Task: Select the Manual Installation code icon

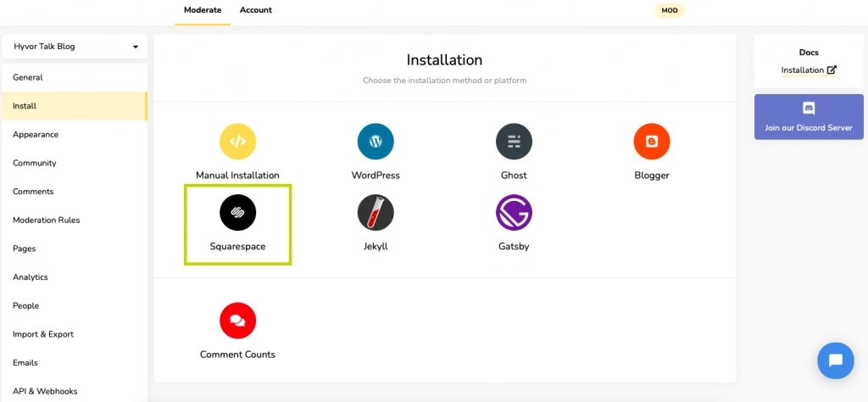Action: click(x=237, y=142)
